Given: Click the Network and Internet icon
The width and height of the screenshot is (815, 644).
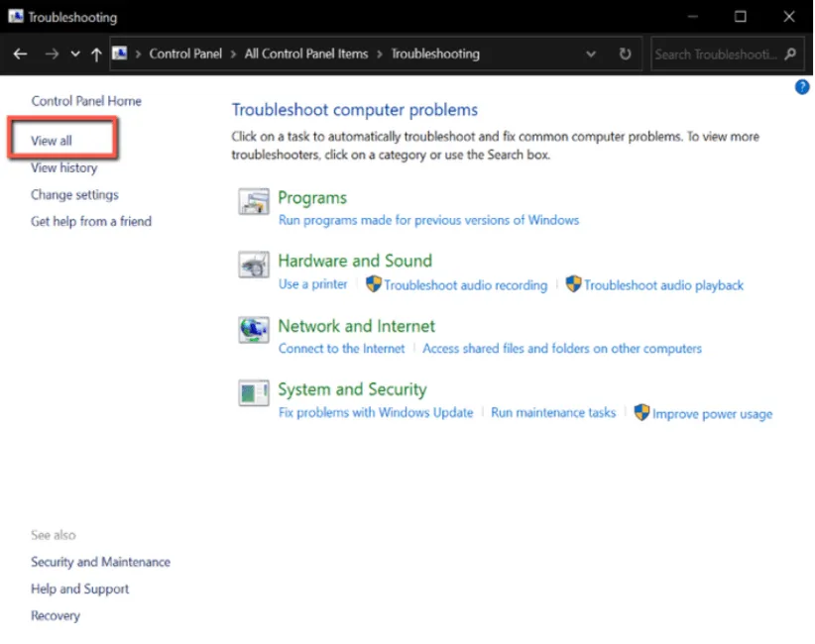Looking at the screenshot, I should coord(254,330).
